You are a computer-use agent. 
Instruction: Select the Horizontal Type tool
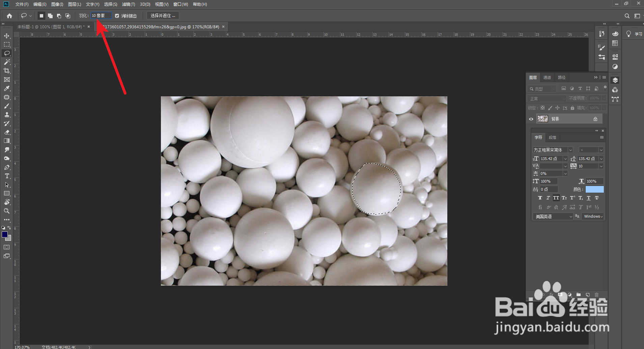(7, 176)
